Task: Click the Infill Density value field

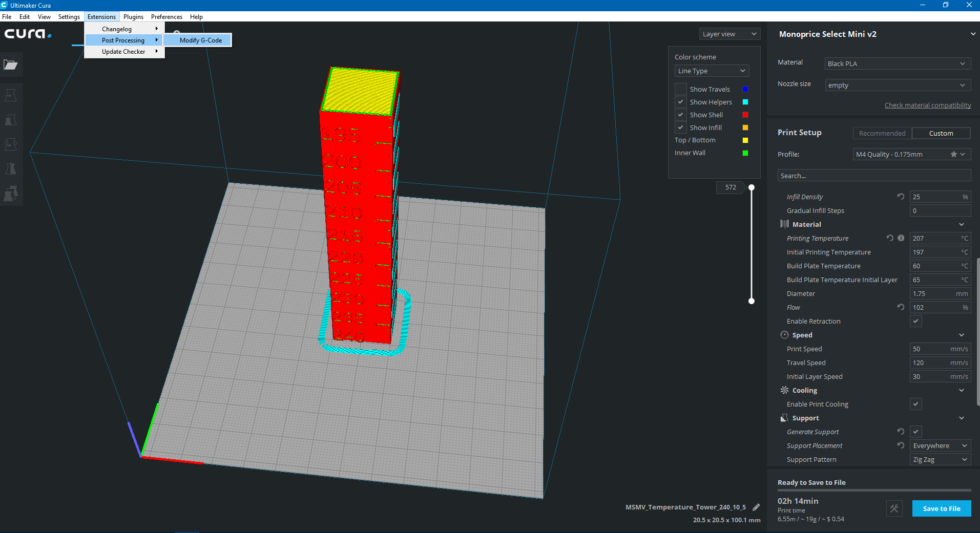Action: pyautogui.click(x=940, y=197)
